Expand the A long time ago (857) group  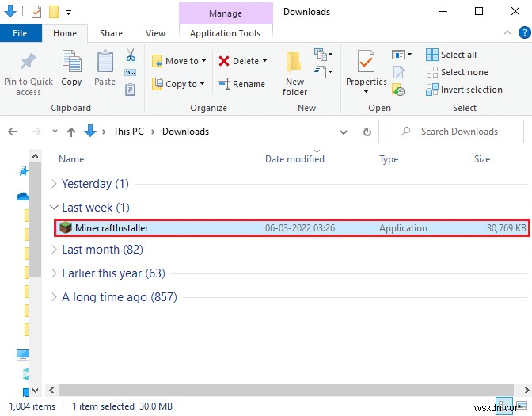pos(54,297)
